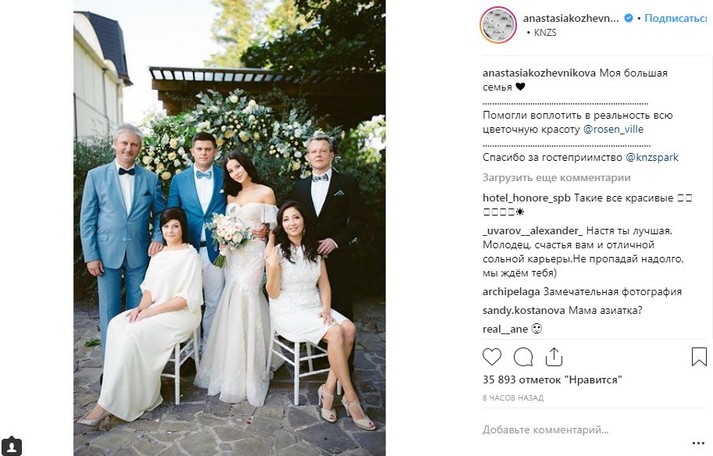Screen dimensions: 713x456
Task: Open hotel_honore_spb commenter profile
Action: (x=527, y=198)
